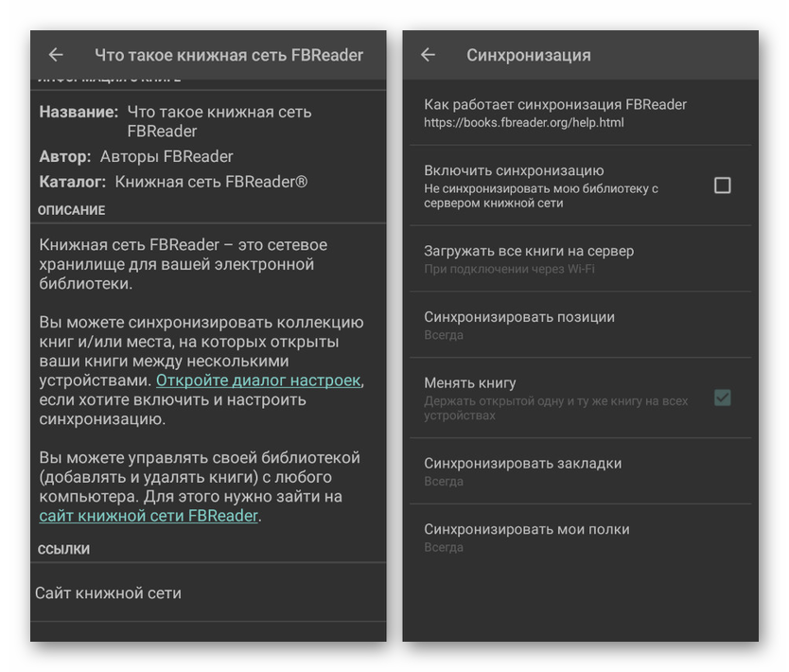Tap the https://books.fbreader.org/help.html URL text
Screen dimensions: 789x672
point(523,123)
